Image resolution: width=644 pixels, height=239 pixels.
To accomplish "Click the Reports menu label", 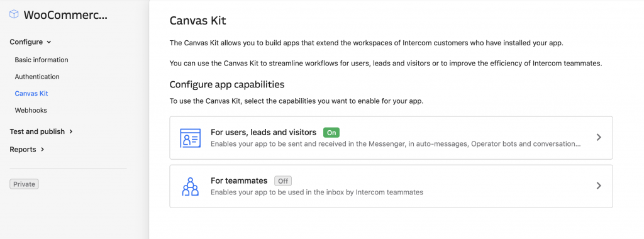I will coord(23,150).
